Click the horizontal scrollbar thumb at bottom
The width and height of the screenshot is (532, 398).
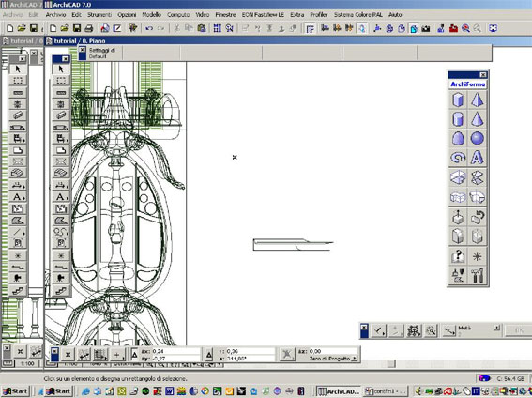391,364
